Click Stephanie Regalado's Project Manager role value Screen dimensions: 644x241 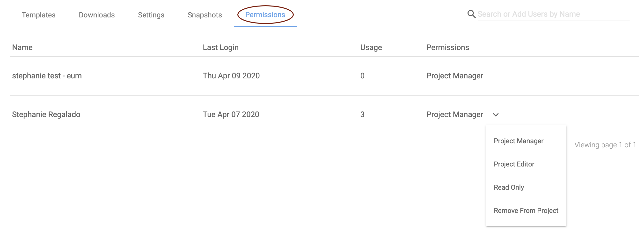454,114
